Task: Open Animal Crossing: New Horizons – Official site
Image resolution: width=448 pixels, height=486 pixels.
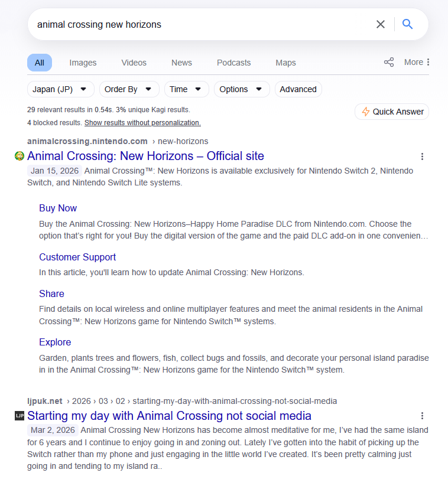Action: [x=145, y=156]
